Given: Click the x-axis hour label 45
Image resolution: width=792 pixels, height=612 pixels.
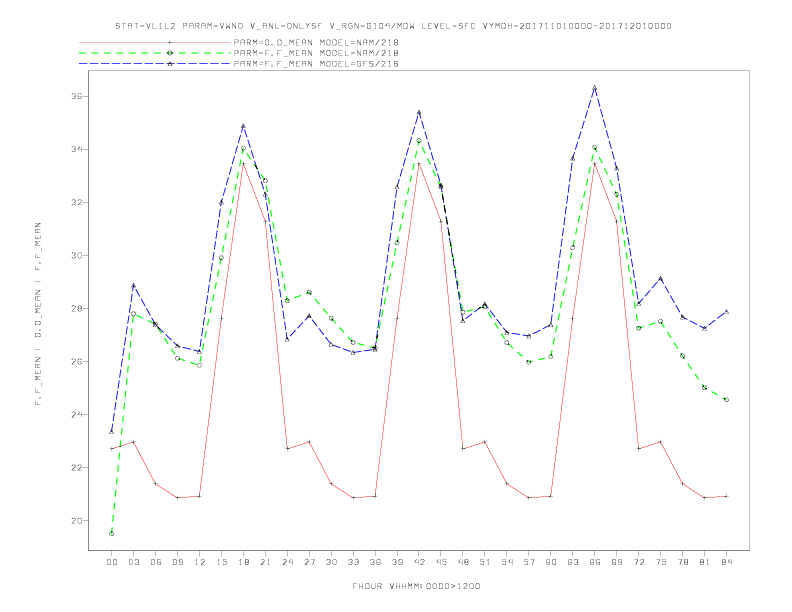Looking at the screenshot, I should [441, 562].
